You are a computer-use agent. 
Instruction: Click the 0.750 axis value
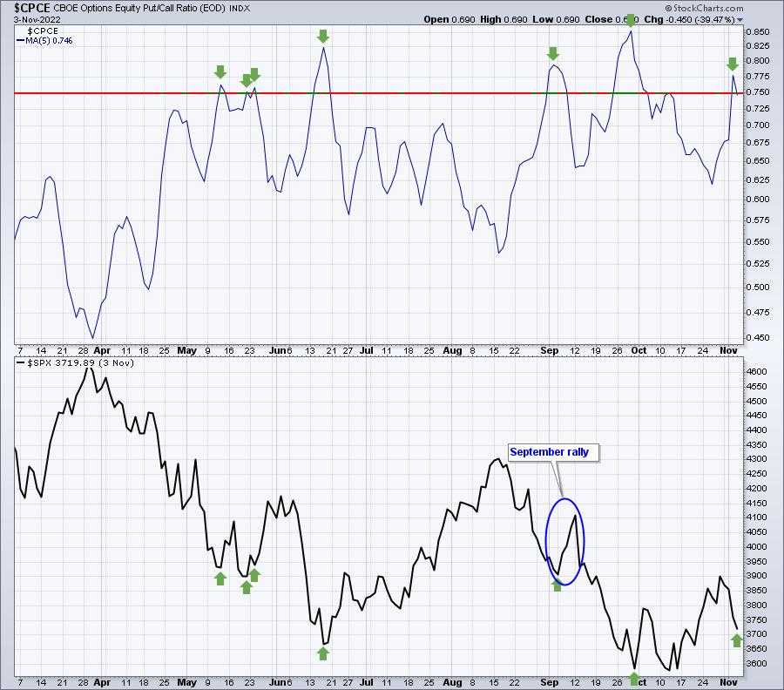758,92
